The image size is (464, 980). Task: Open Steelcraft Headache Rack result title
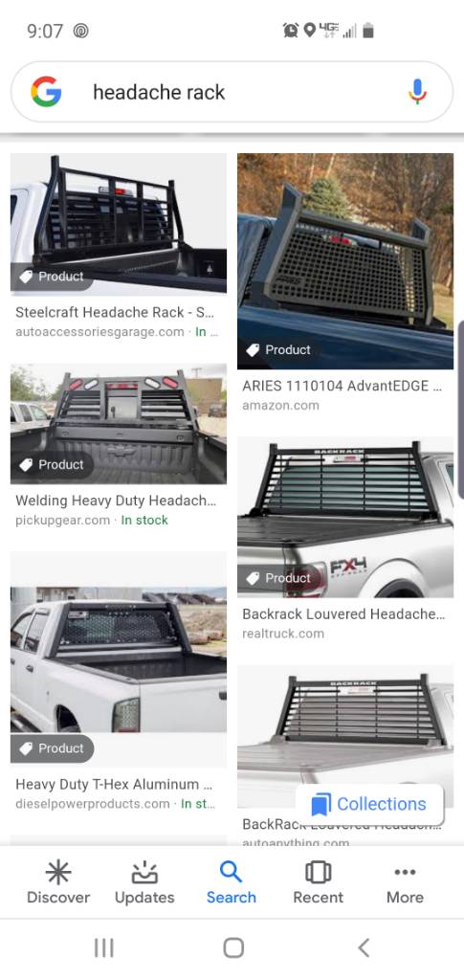click(x=115, y=312)
